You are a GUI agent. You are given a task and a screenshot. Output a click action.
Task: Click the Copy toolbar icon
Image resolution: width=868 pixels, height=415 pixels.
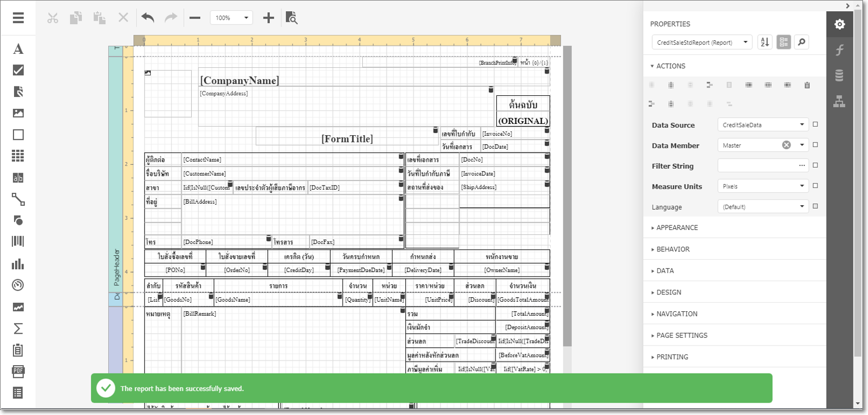tap(76, 18)
